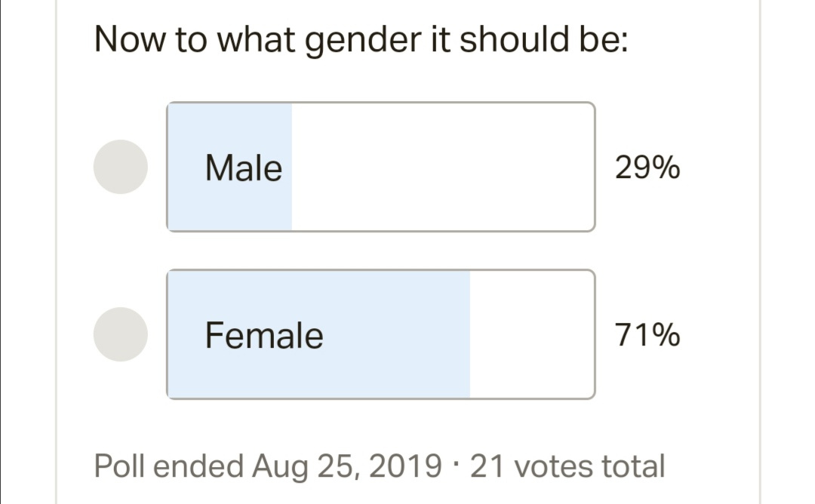This screenshot has height=504, width=815.
Task: Click the dot separator before vote count
Action: click(456, 462)
